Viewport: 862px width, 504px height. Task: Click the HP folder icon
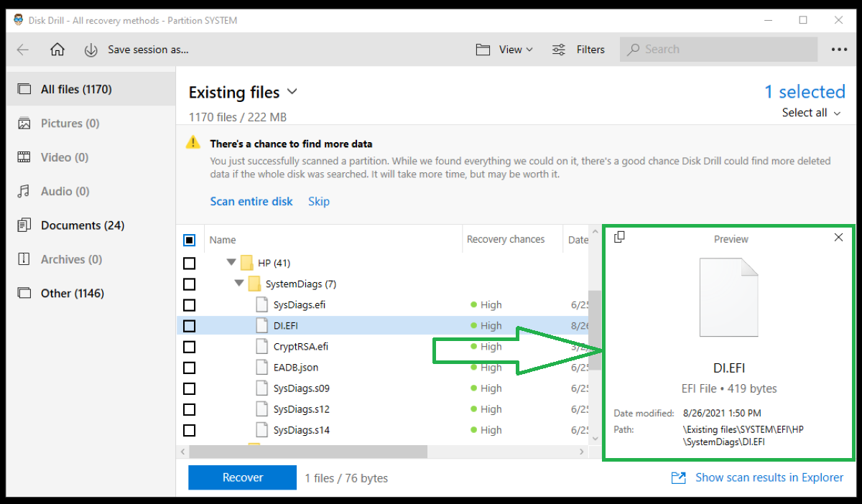(x=247, y=263)
